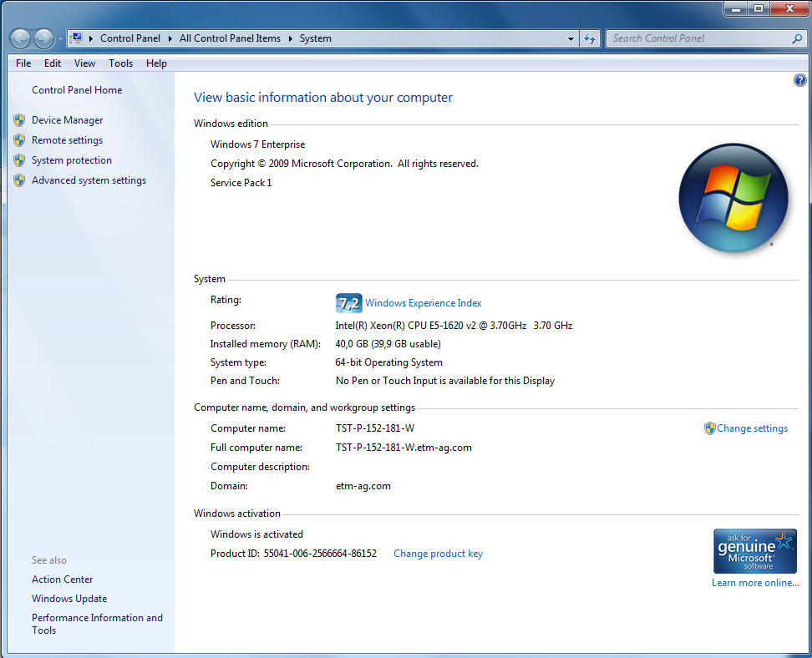
Task: Expand the arrow after All Control Panel Items
Action: pos(291,38)
